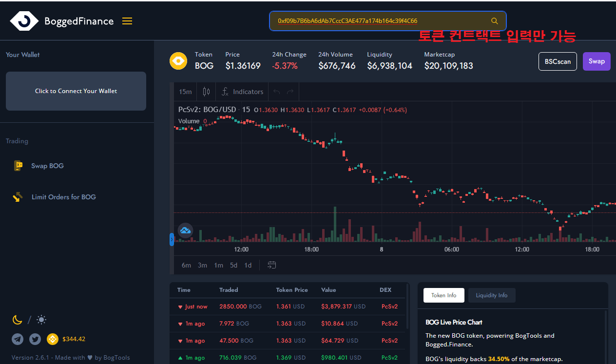Open the hamburger menu next to BoggedFinance

(127, 21)
